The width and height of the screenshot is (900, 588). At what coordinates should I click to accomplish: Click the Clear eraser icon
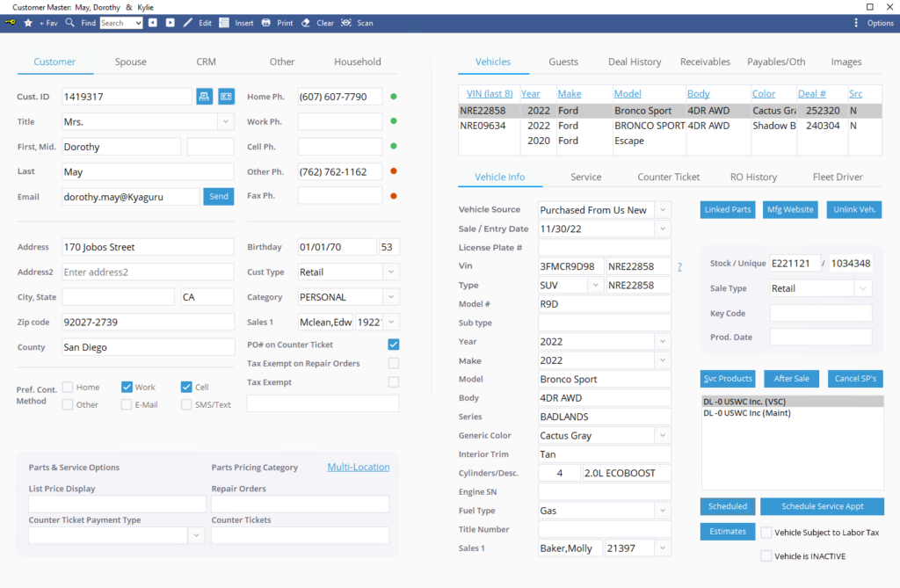(x=306, y=23)
